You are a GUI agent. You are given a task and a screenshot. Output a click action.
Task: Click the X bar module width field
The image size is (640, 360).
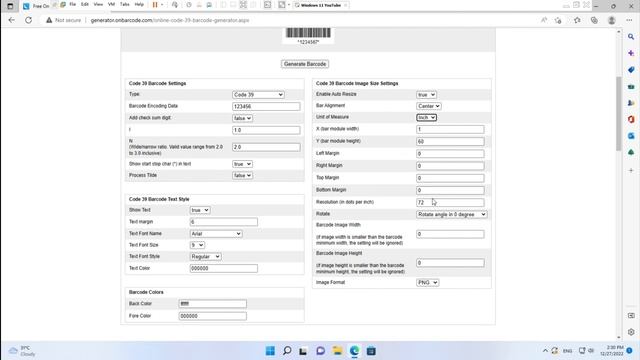[x=450, y=129]
